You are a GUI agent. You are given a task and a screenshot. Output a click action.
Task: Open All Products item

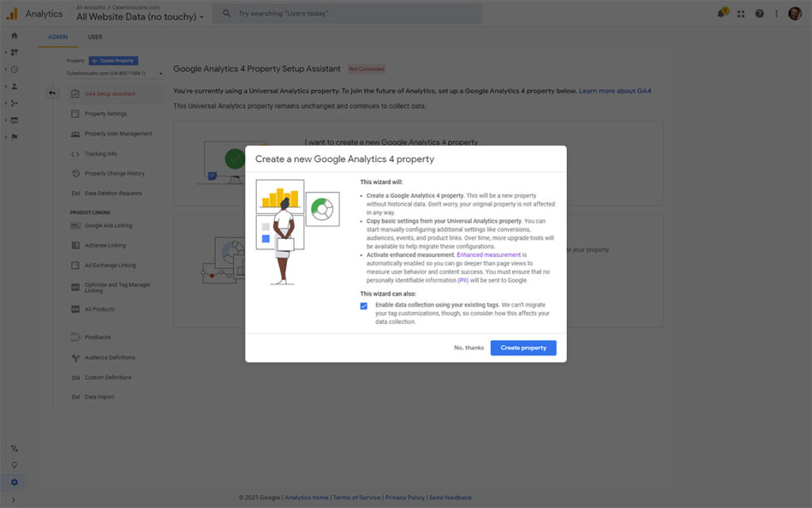[99, 310]
